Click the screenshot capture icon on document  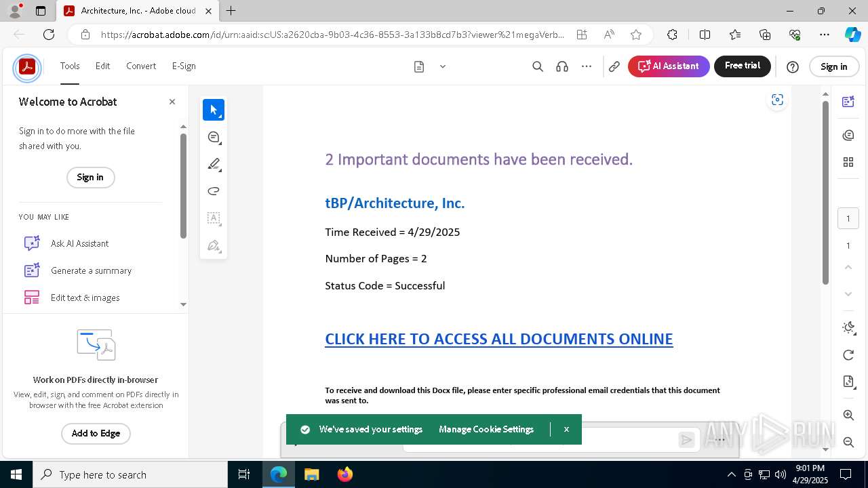[x=777, y=100]
